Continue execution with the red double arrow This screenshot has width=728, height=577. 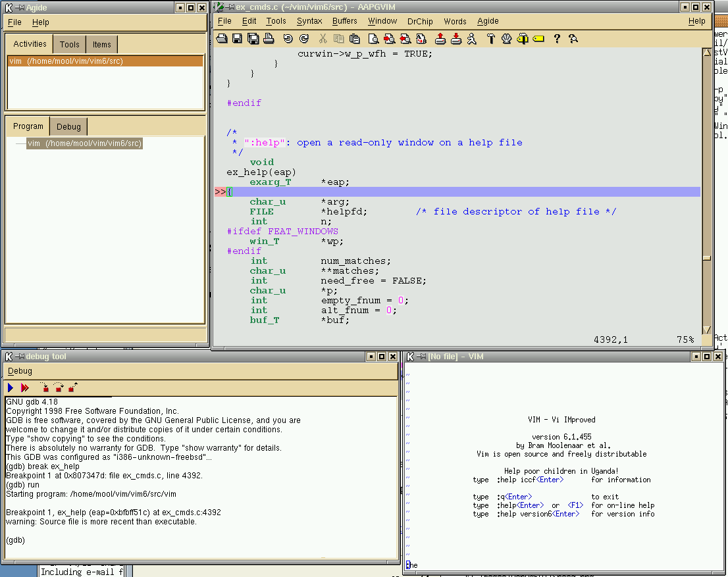click(25, 388)
